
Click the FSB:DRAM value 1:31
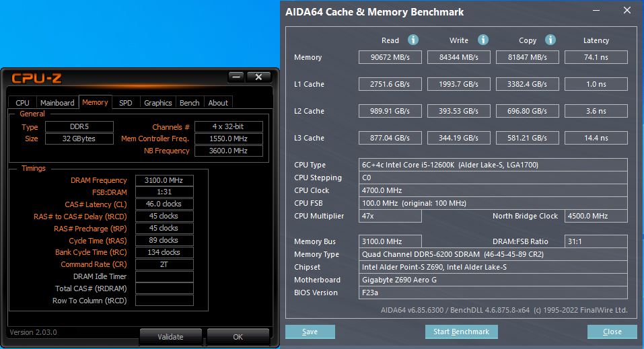coord(164,192)
